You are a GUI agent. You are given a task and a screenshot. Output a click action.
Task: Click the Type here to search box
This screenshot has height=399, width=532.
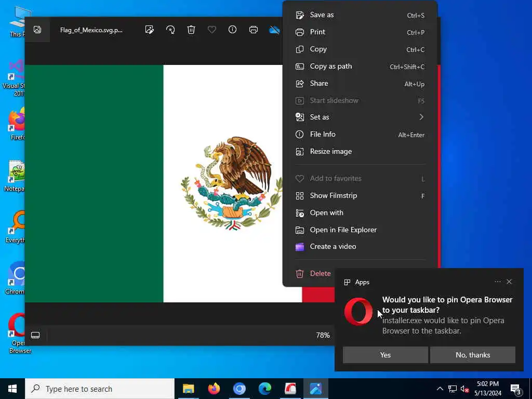(x=100, y=389)
